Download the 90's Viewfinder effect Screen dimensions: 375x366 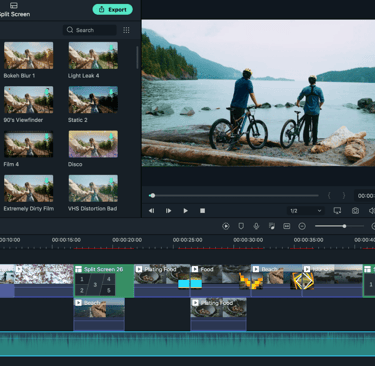(47, 92)
